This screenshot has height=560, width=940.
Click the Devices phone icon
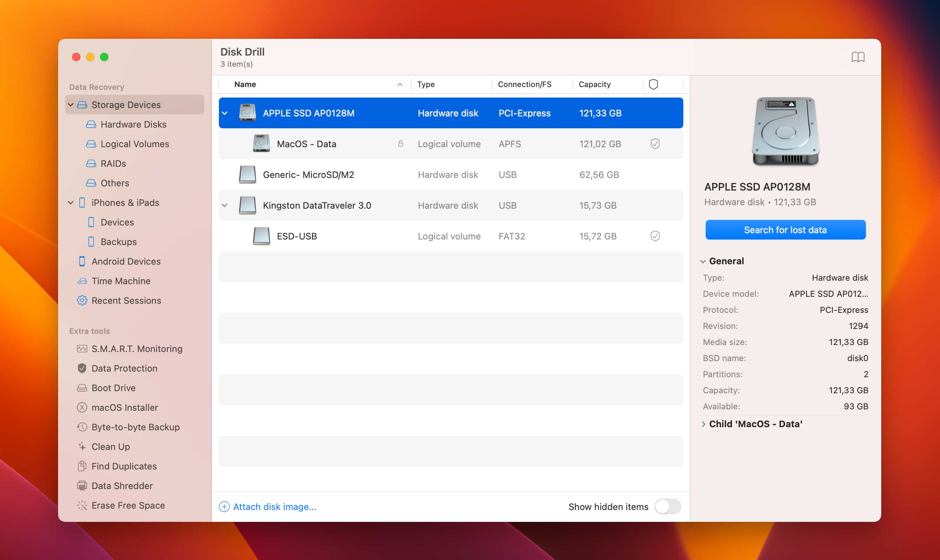click(91, 222)
